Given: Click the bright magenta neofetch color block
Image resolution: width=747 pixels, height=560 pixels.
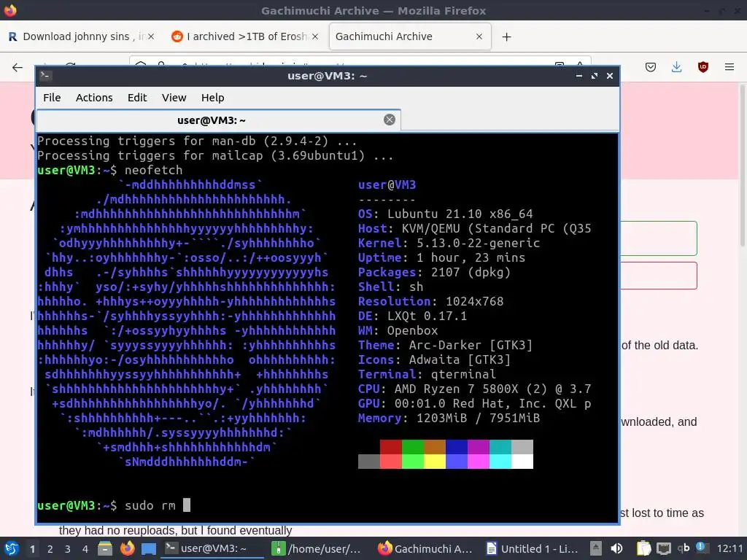Looking at the screenshot, I should pos(479,462).
